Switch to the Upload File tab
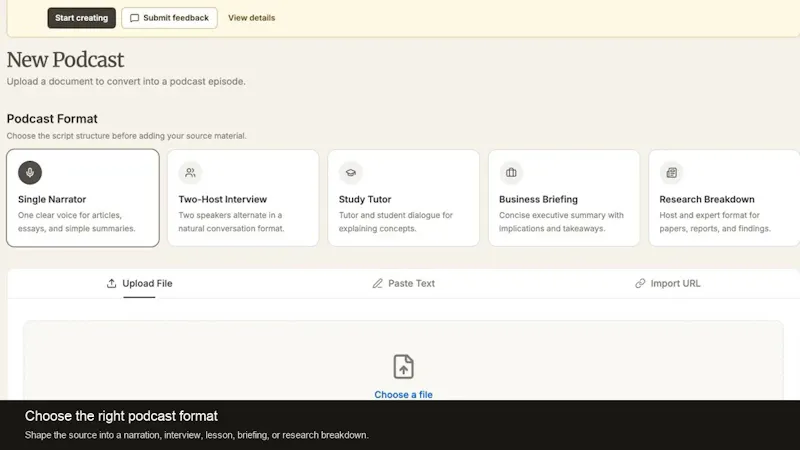This screenshot has width=800, height=450. click(139, 284)
